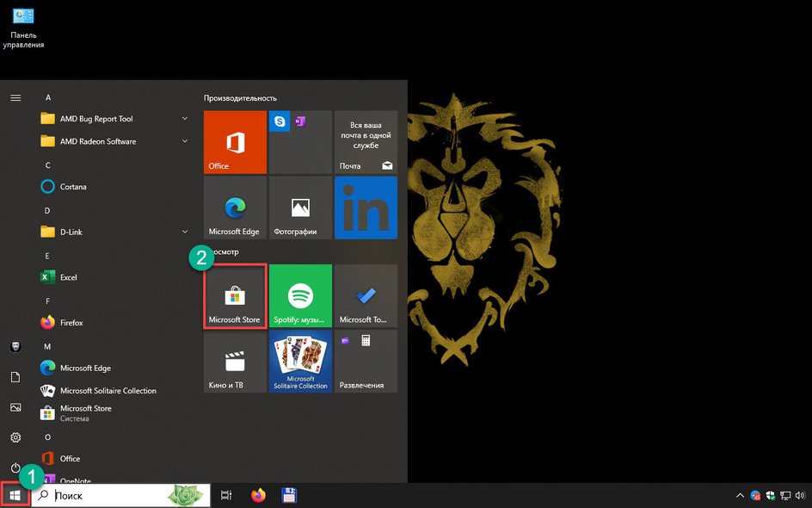This screenshot has width=812, height=508.
Task: Expand the AMD Bug Report Tool folder
Action: pyautogui.click(x=115, y=119)
